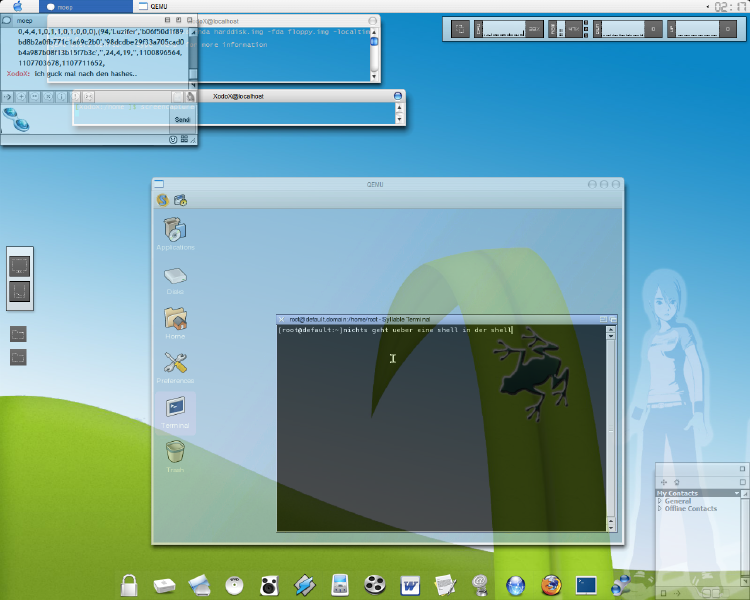Screen dimensions: 750x600
Task: Launch the blue lightning player icon in dock
Action: (x=304, y=585)
